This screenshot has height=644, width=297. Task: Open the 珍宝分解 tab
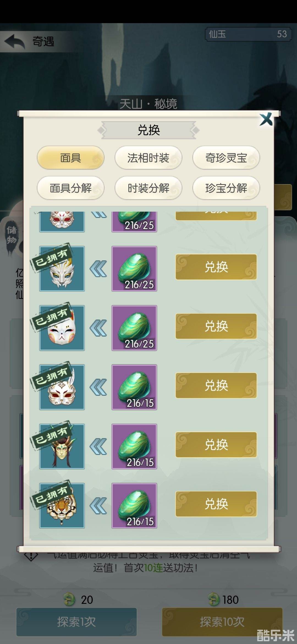click(226, 188)
